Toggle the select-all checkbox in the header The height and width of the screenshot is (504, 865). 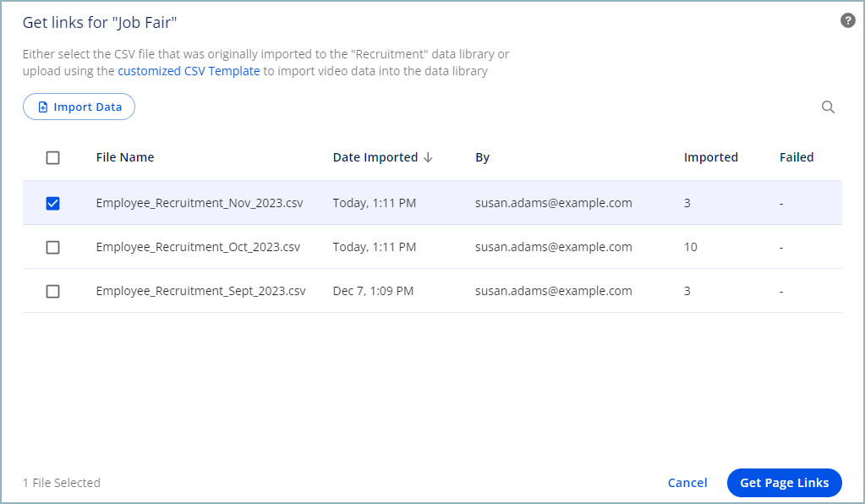click(53, 157)
